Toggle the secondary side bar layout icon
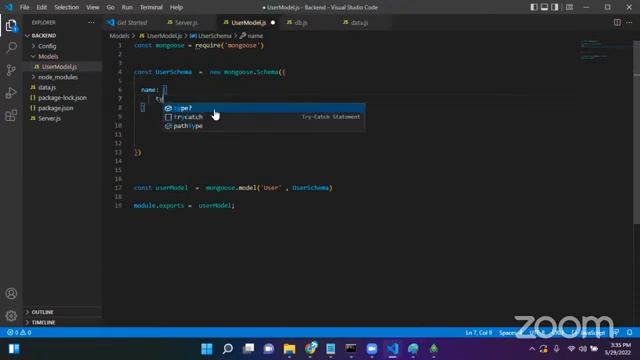Image resolution: width=640 pixels, height=360 pixels. (555, 7)
